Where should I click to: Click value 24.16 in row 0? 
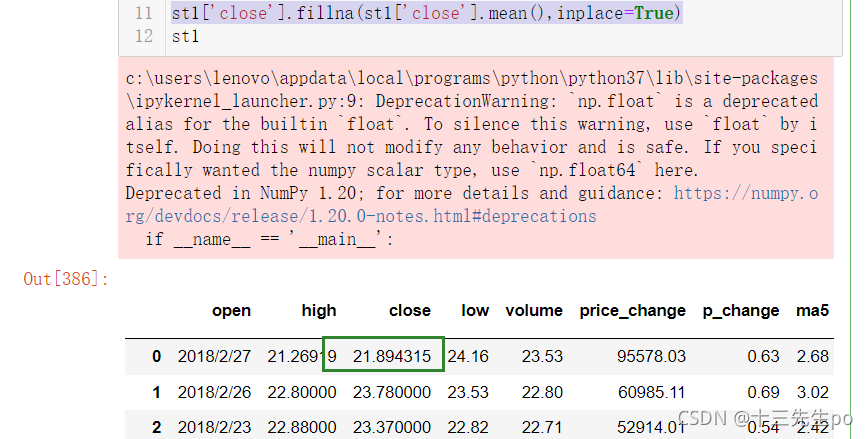[x=468, y=356]
